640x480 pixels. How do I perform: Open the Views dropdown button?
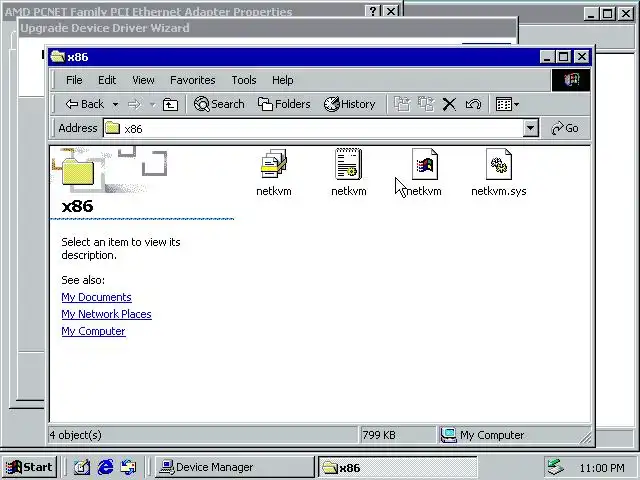pos(507,104)
